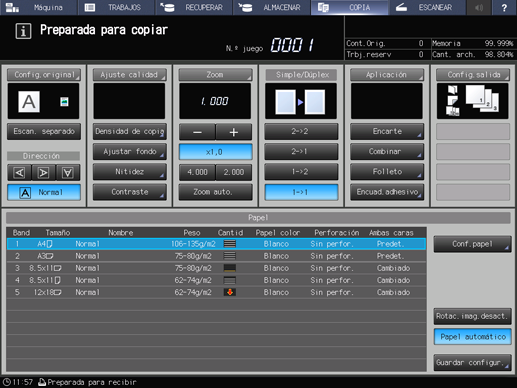The height and width of the screenshot is (388, 517).
Task: Click the Conf. papel button
Action: coord(472,244)
